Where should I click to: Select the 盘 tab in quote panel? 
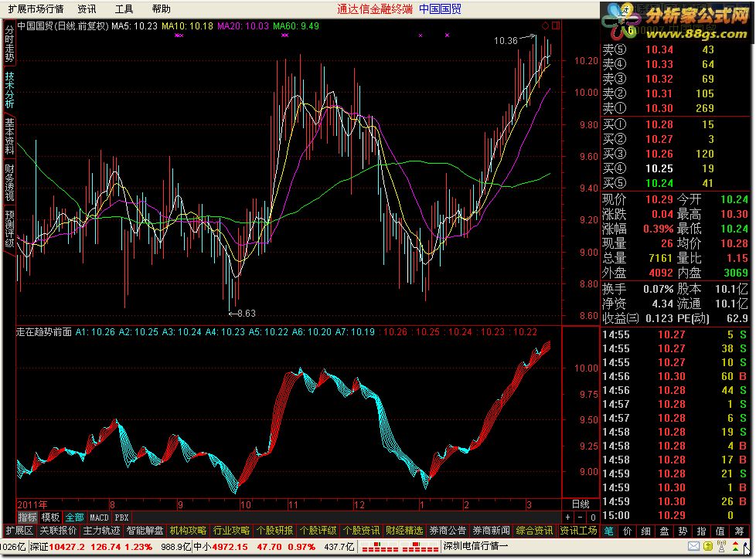(x=664, y=531)
